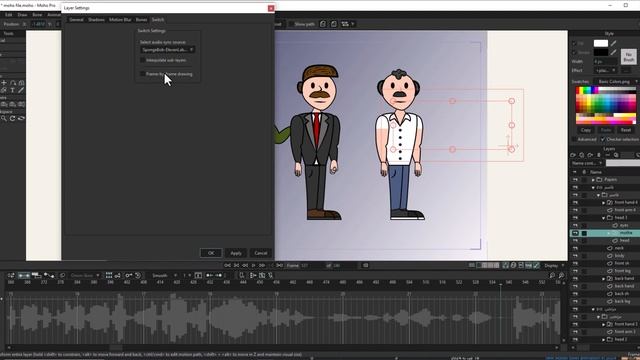Image resolution: width=640 pixels, height=360 pixels.
Task: Click the timeline zoom in magnifier icon
Action: click(561, 276)
